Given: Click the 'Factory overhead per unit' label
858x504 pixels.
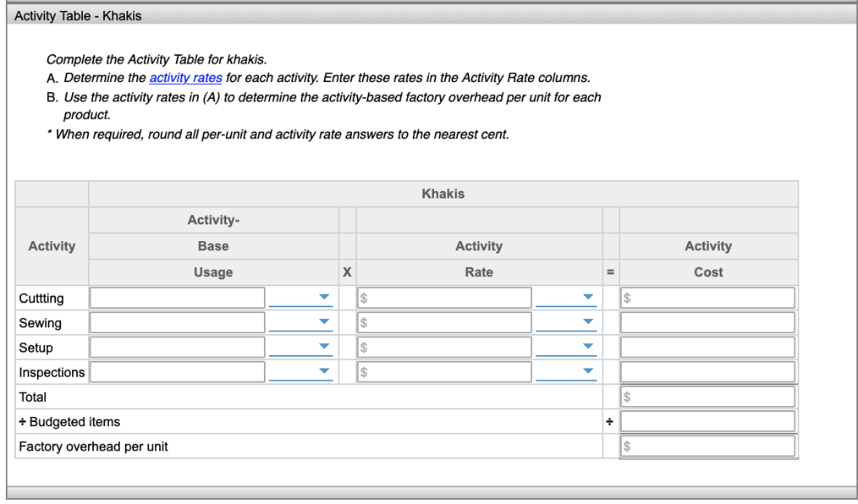Looking at the screenshot, I should tap(93, 446).
